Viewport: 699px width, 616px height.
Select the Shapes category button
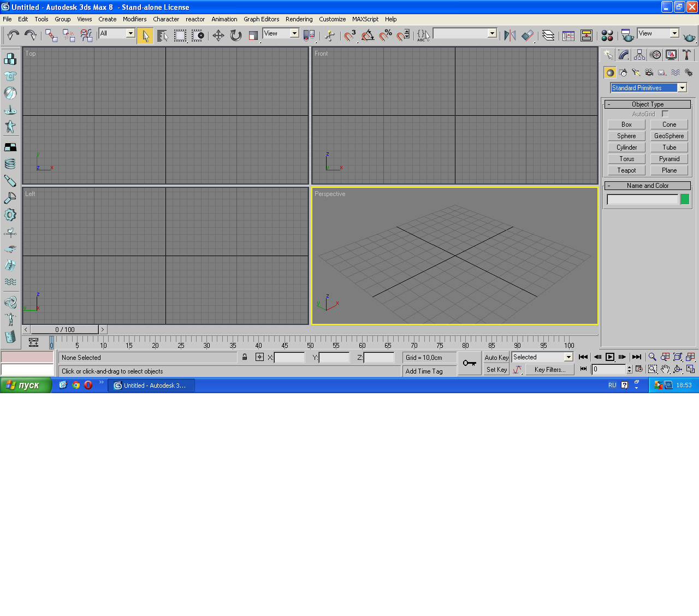623,73
